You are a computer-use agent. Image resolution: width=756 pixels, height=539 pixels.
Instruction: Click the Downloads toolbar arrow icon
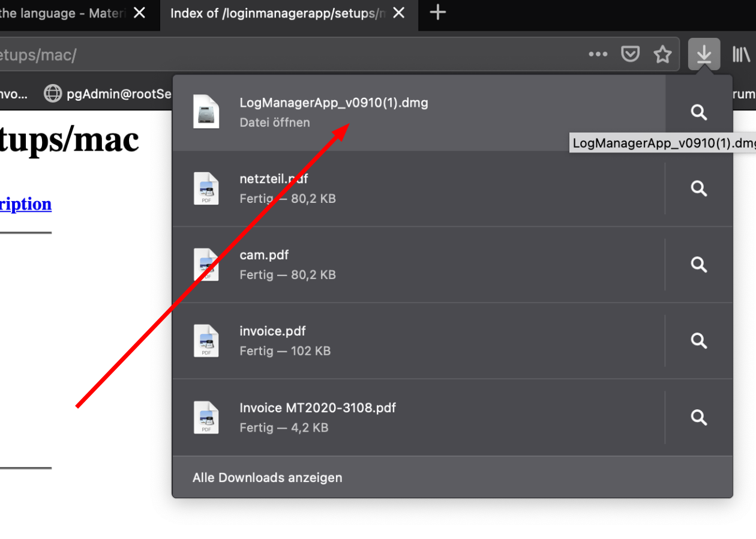704,55
